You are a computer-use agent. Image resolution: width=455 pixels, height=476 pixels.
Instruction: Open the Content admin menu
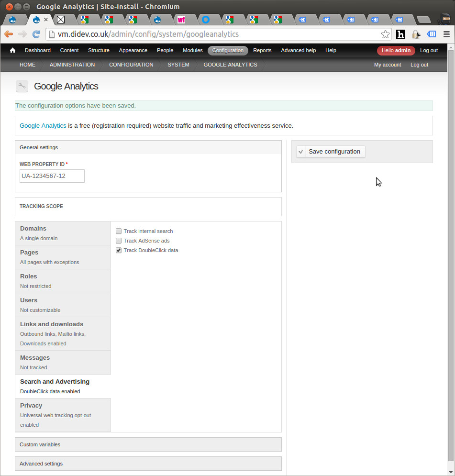click(x=69, y=50)
